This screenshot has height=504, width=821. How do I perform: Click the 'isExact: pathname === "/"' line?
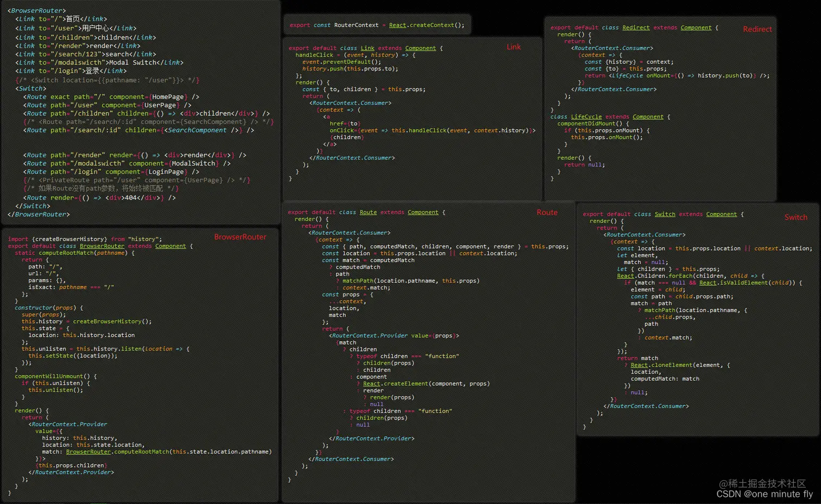click(x=71, y=288)
